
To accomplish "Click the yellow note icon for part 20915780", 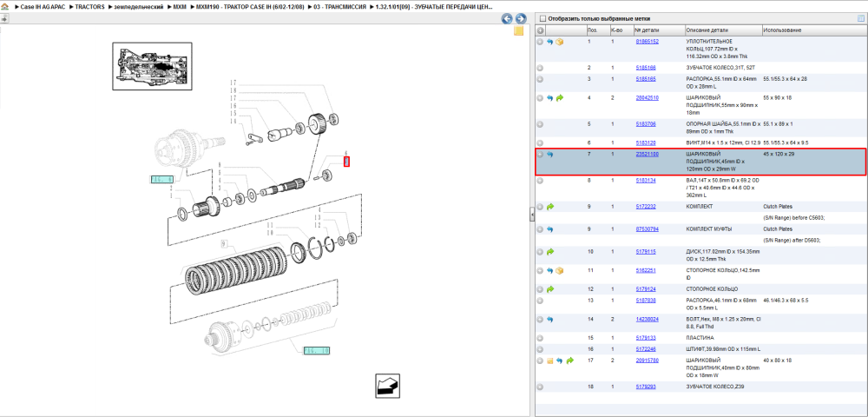I will [549, 361].
